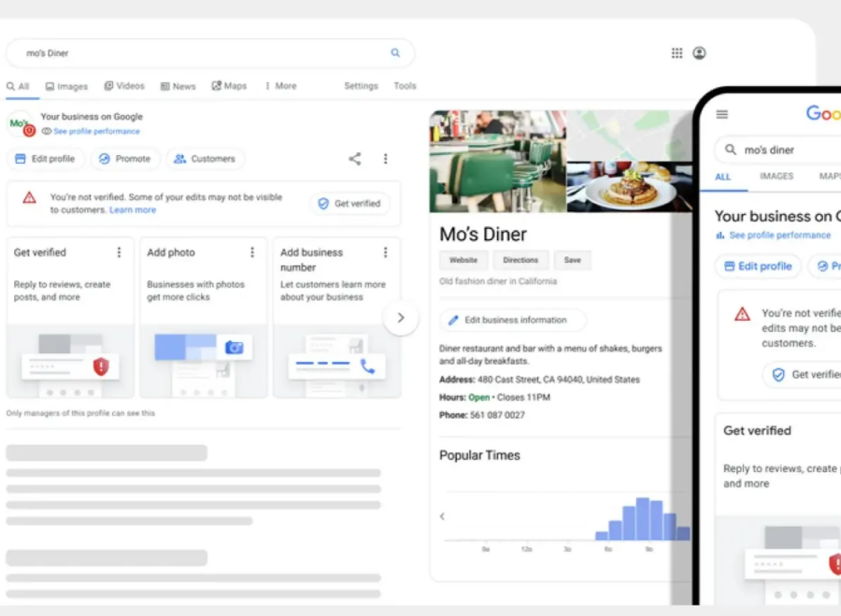The width and height of the screenshot is (841, 616).
Task: Open Add business number card options menu
Action: tap(385, 252)
